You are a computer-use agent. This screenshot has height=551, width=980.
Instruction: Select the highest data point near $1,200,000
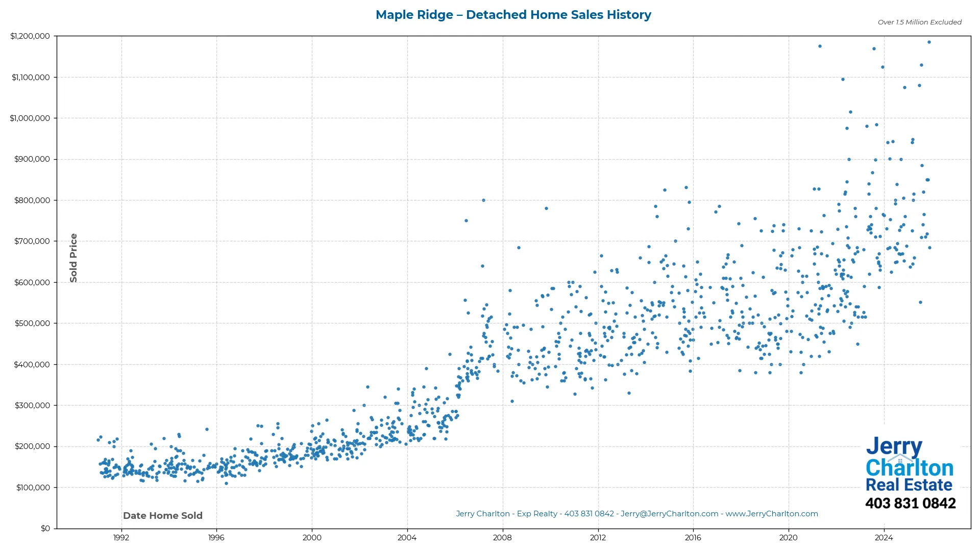[929, 42]
